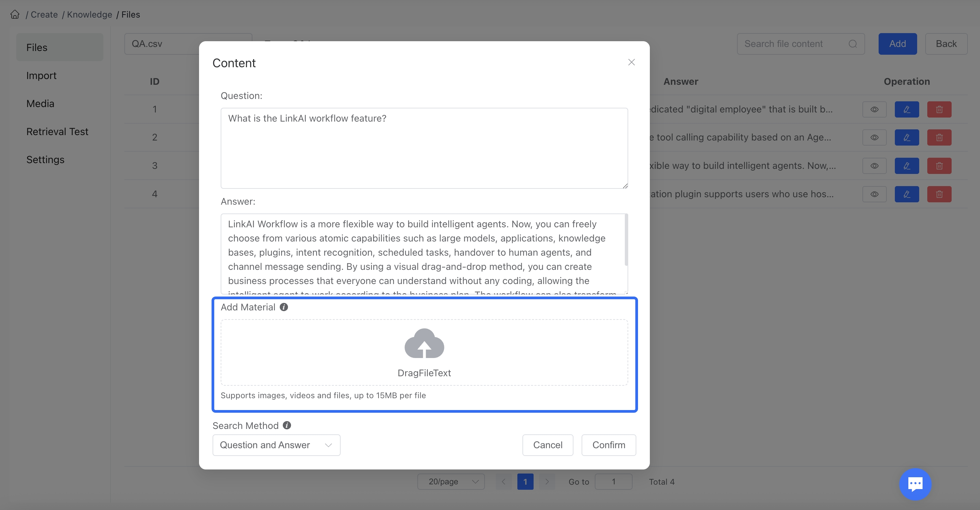Viewport: 980px width, 510px height.
Task: Click the Total 4 pagination text
Action: (x=662, y=482)
